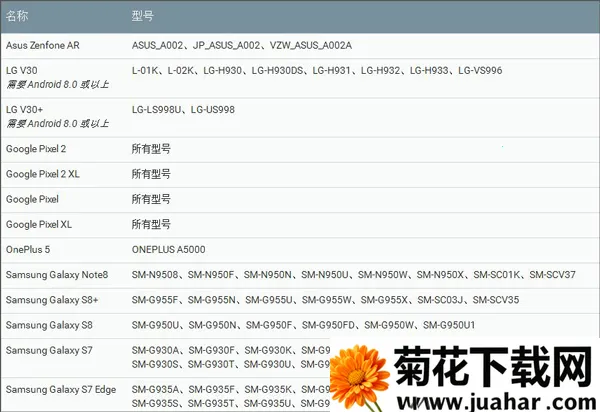Select the Google Pixel 2 row name
The width and height of the screenshot is (600, 412).
(36, 149)
